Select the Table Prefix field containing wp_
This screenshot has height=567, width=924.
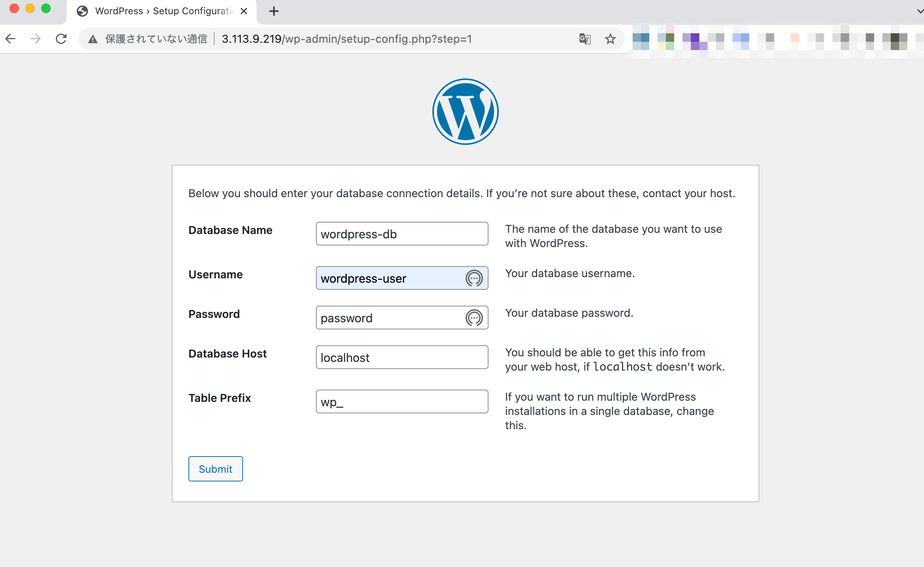pyautogui.click(x=401, y=401)
